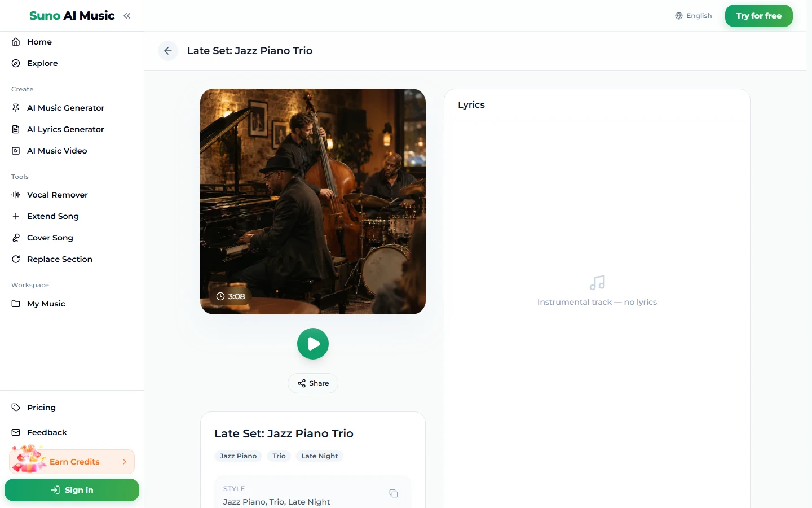
Task: Select the Trio tag chip
Action: point(279,456)
